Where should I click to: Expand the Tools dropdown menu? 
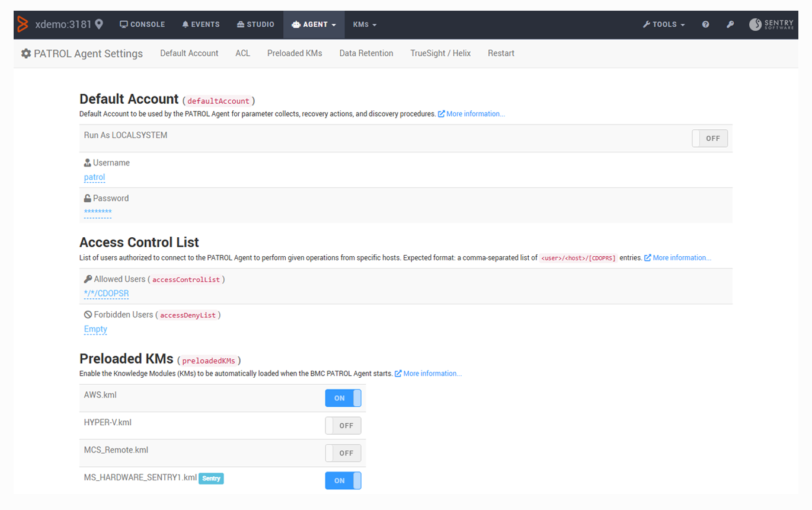(x=664, y=24)
